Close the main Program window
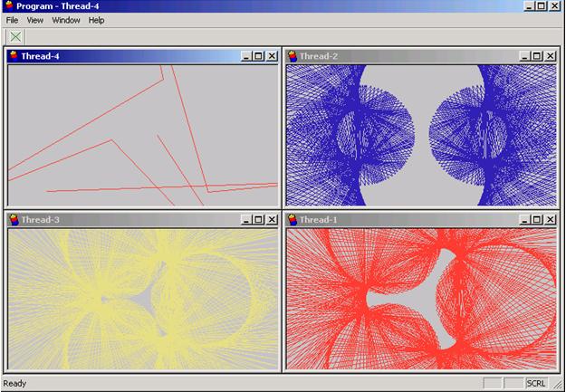Viewport: 566px width, 392px height. (554, 6)
